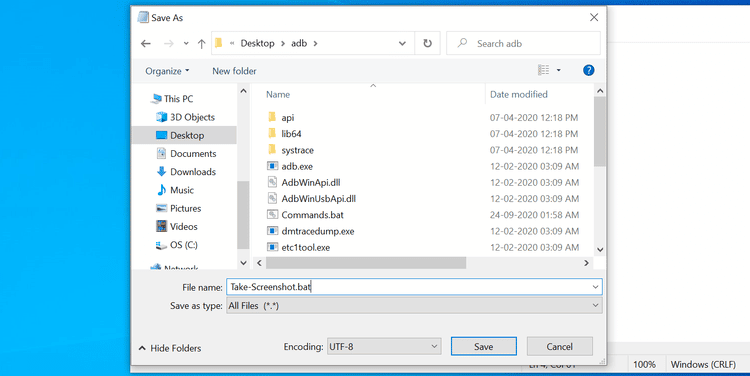Click the Search adb box
750x376 pixels.
click(523, 44)
